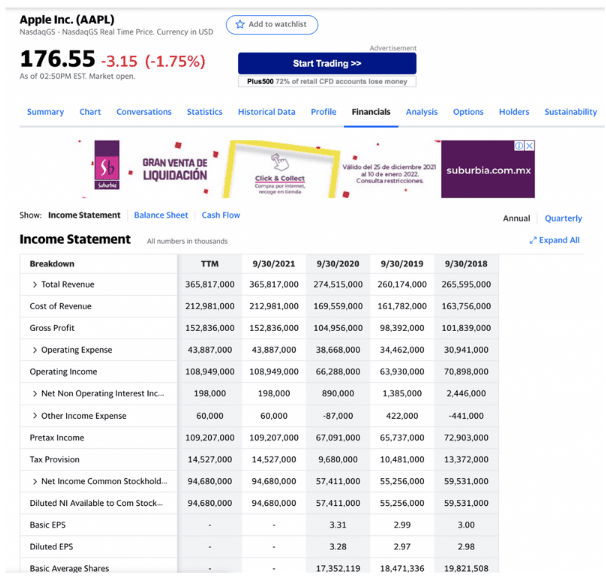606x577 pixels.
Task: Go to the Statistics tab
Action: click(204, 112)
